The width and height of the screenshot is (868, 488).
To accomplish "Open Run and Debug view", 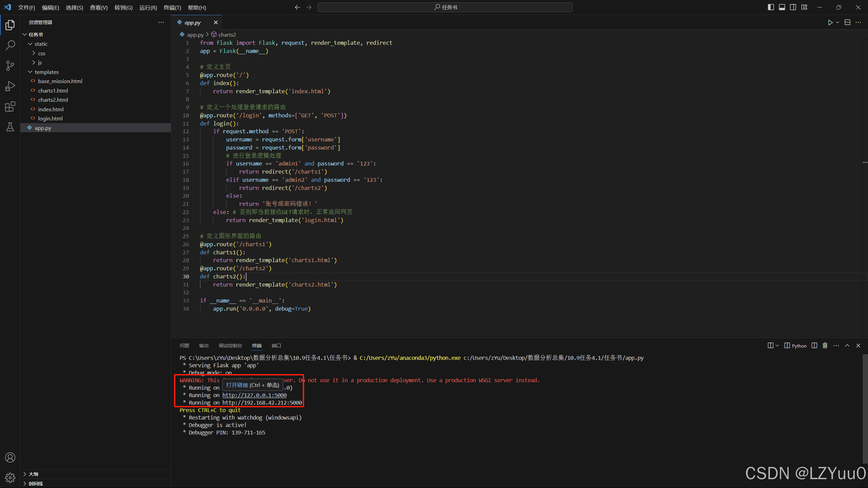I will coord(10,86).
